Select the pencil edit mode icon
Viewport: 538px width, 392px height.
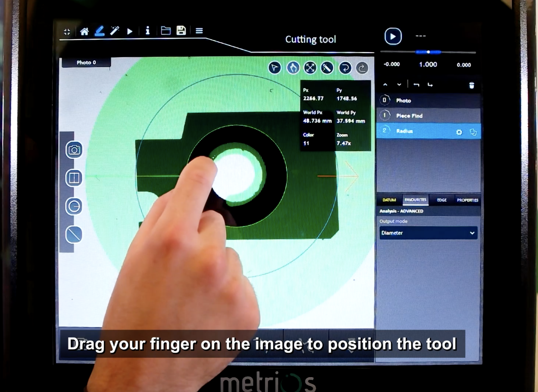pos(99,31)
